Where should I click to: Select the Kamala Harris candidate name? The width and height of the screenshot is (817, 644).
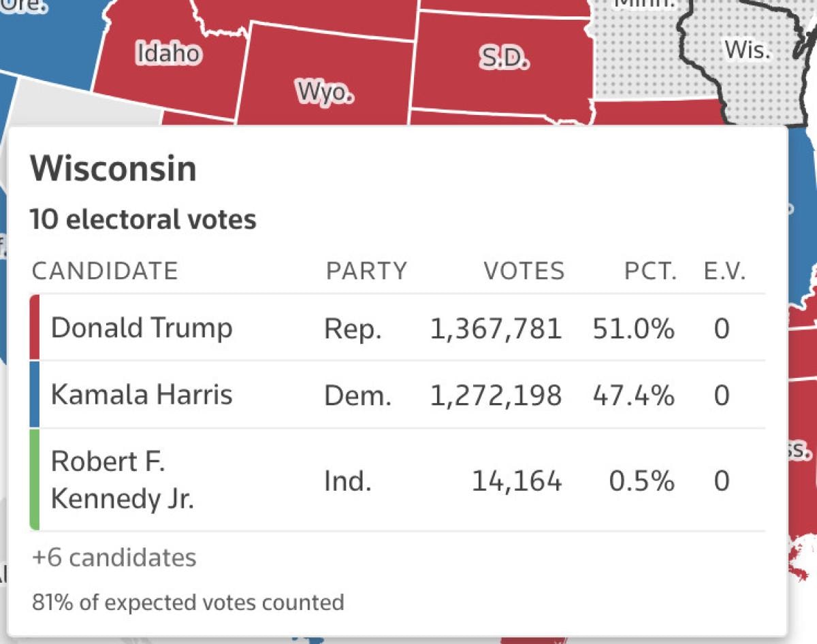142,395
